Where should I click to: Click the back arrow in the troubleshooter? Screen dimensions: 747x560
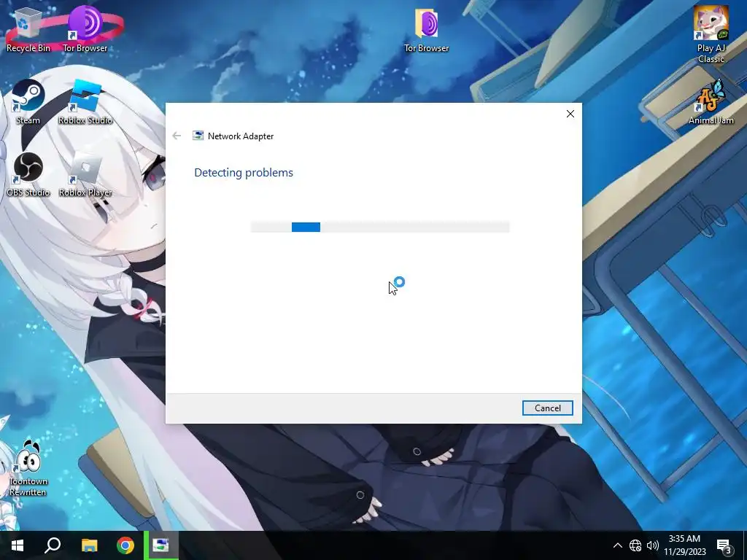pos(177,136)
